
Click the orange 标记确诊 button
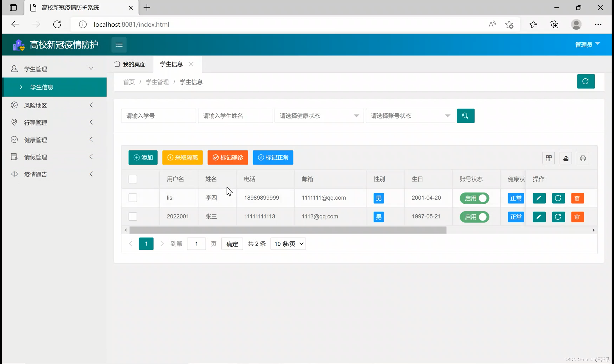click(x=227, y=158)
